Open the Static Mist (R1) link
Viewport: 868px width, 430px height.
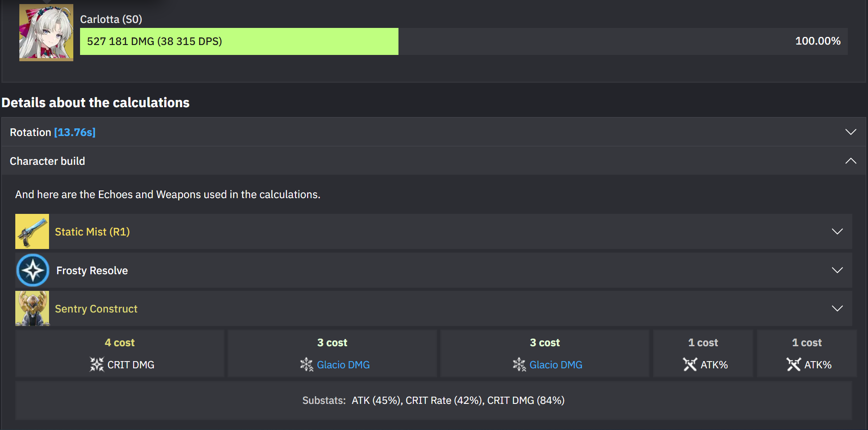pos(92,232)
